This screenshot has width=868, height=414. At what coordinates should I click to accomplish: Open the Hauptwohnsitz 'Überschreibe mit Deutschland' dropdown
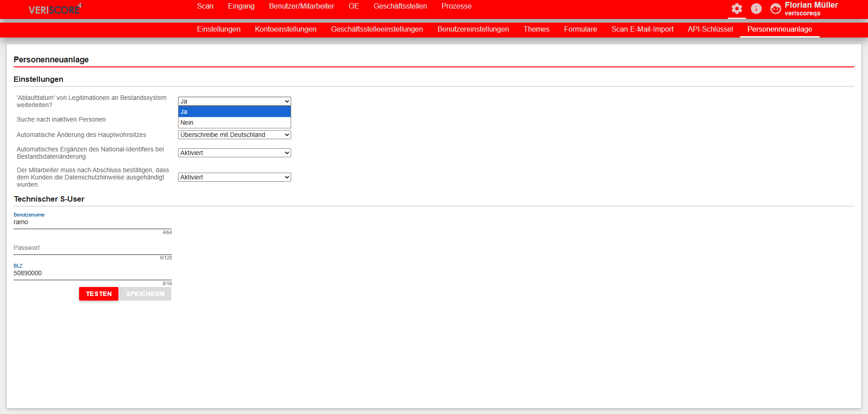click(x=234, y=135)
